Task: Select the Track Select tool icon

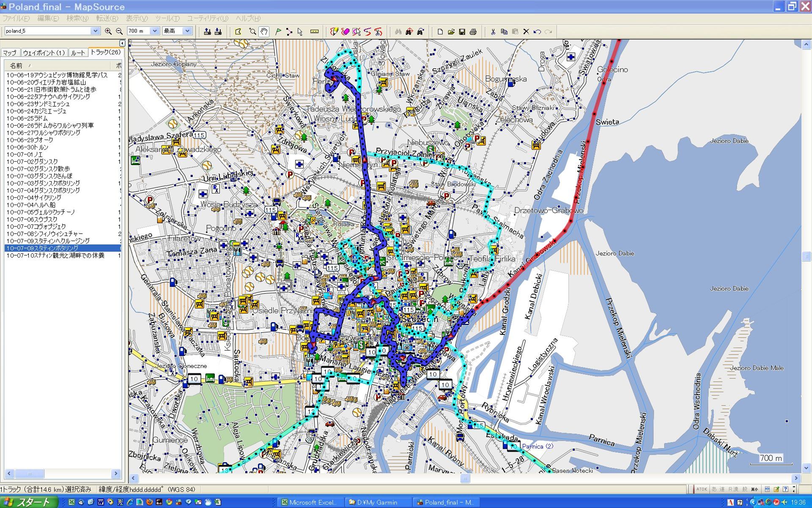Action: (357, 31)
